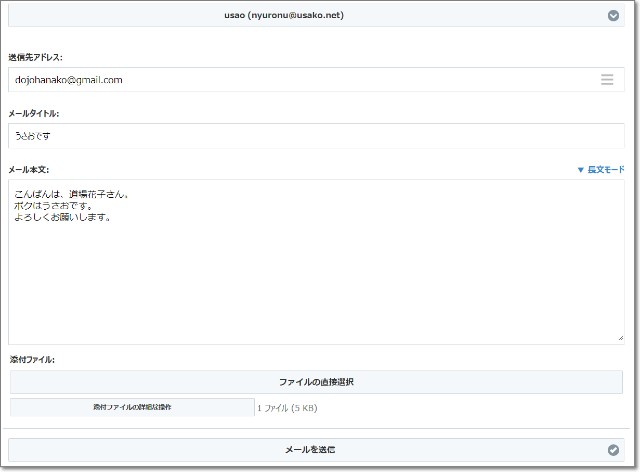Focus the recipient address field with dojohanako@gmail.com
Image resolution: width=640 pixels, height=472 pixels.
[x=300, y=80]
